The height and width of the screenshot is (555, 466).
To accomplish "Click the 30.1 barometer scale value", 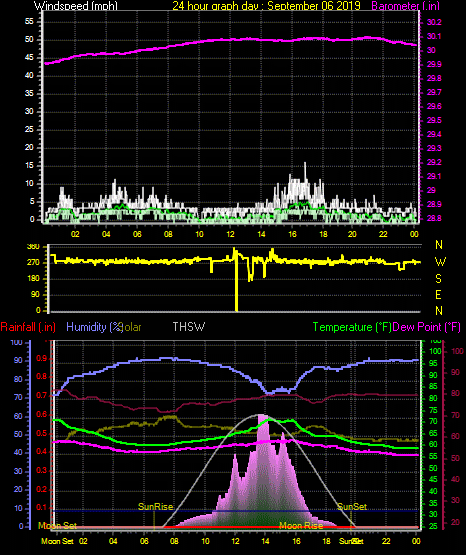I will pyautogui.click(x=434, y=36).
